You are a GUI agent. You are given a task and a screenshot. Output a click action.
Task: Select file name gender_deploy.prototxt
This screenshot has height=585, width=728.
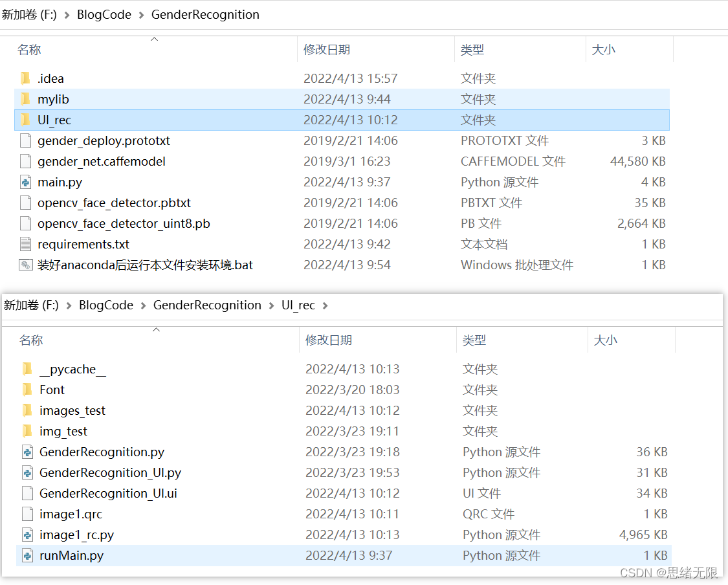104,140
